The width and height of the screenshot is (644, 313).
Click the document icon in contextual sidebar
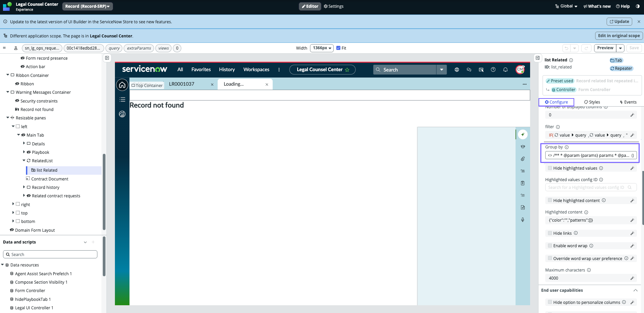tap(523, 207)
